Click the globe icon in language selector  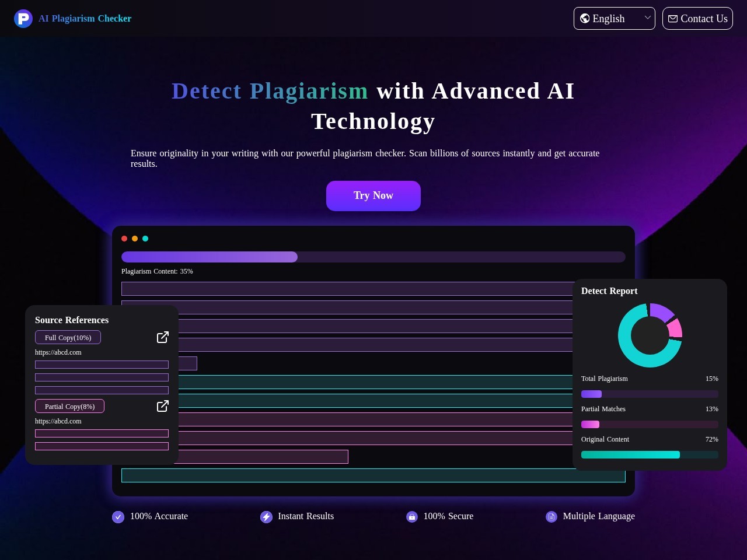[x=585, y=19]
